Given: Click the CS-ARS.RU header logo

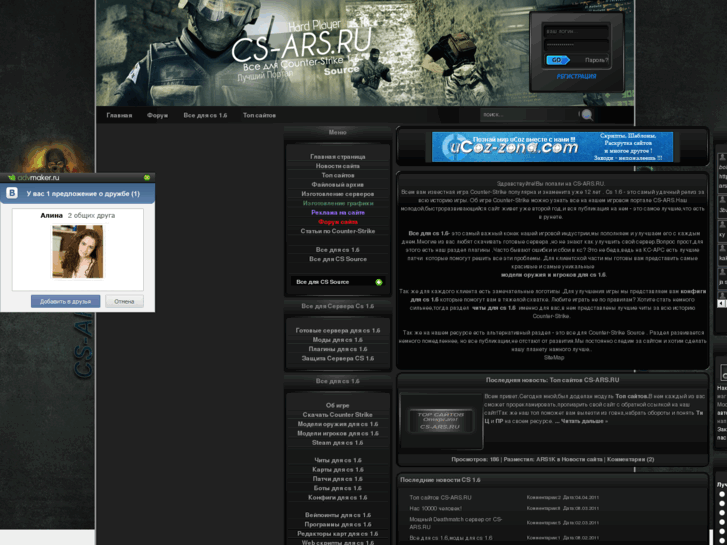Looking at the screenshot, I should tap(301, 45).
